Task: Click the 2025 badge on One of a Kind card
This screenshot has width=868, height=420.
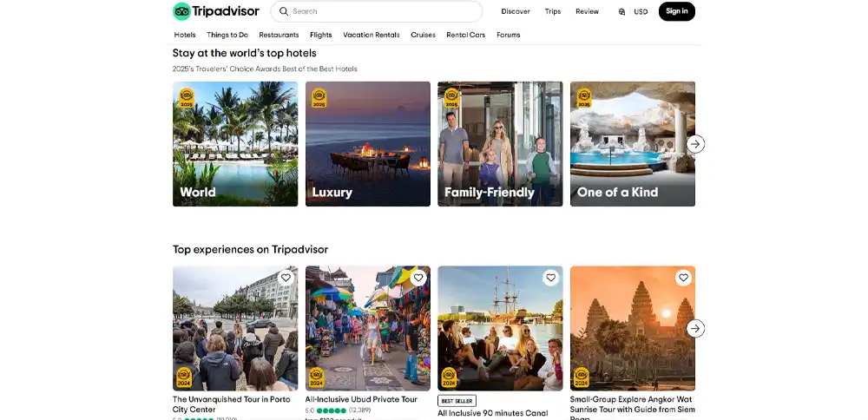Action: 584,98
